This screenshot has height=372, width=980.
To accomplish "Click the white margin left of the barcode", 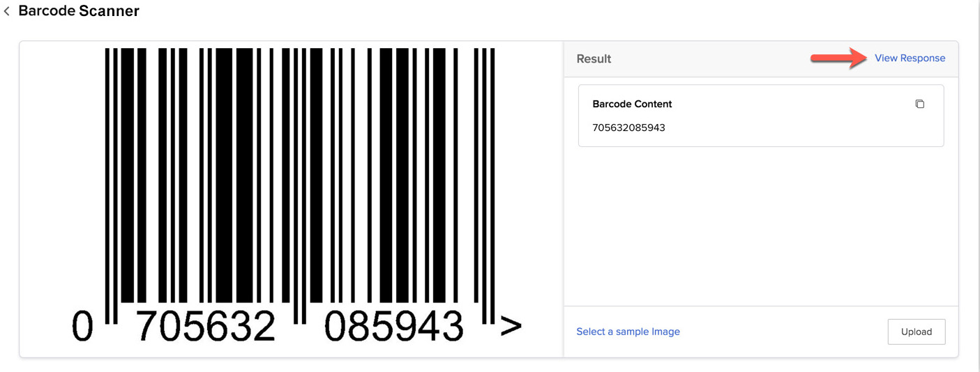I will click(59, 174).
